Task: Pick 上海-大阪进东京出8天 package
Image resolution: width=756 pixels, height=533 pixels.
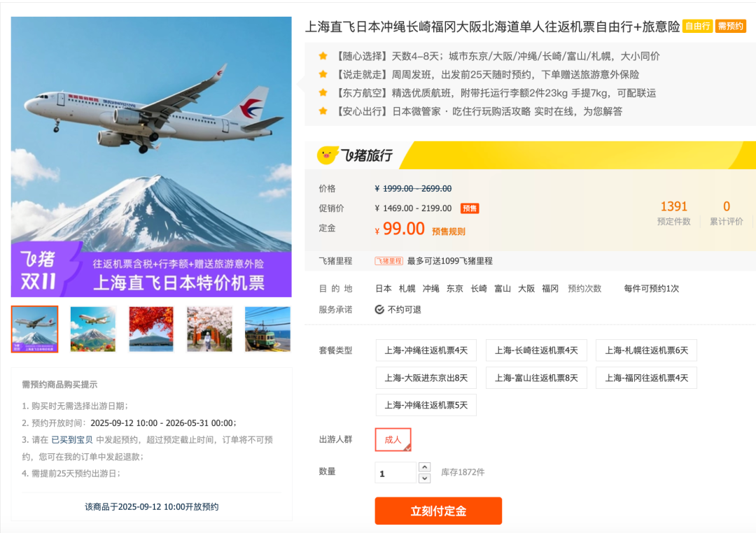Action: [x=426, y=378]
